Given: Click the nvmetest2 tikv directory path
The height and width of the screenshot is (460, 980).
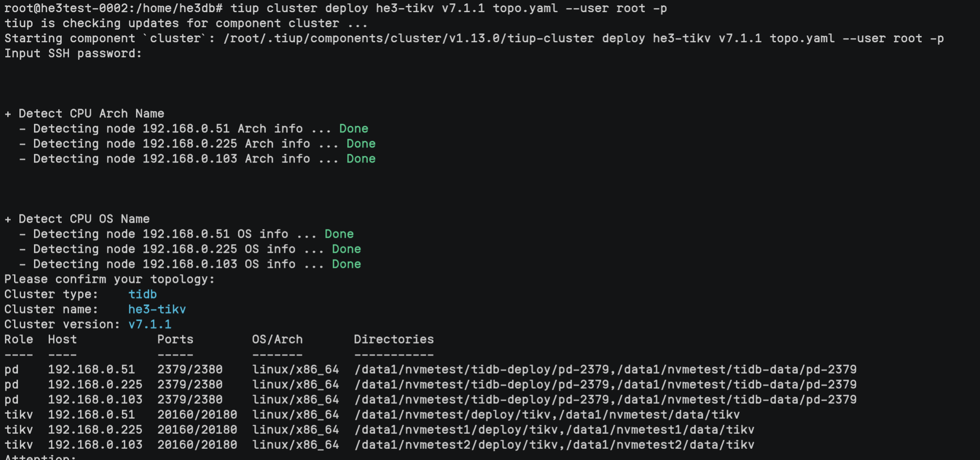Looking at the screenshot, I should tap(554, 444).
